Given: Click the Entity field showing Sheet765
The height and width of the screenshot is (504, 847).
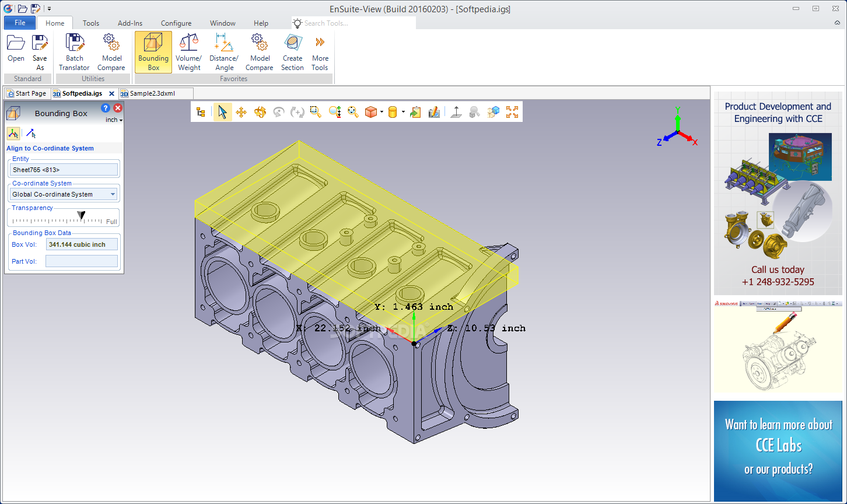Looking at the screenshot, I should (64, 170).
